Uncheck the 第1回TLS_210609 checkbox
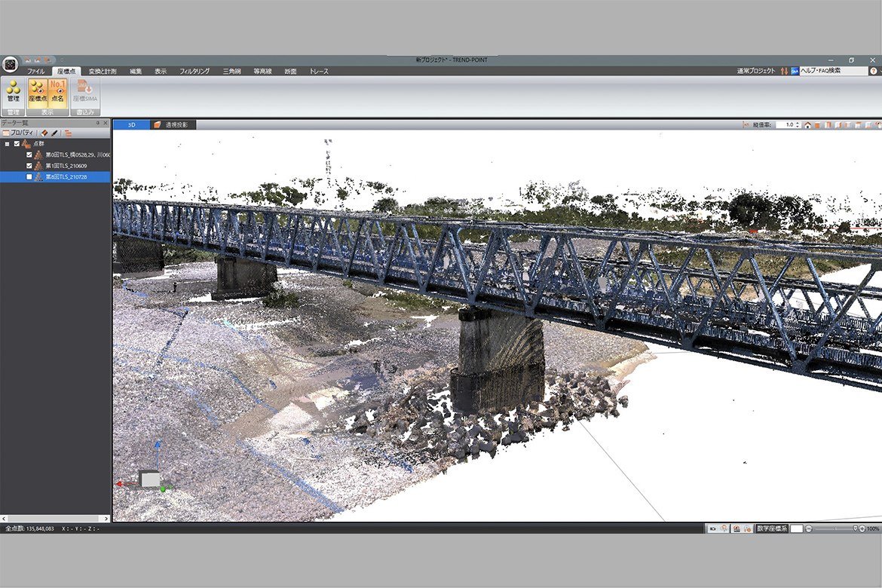 coord(29,166)
